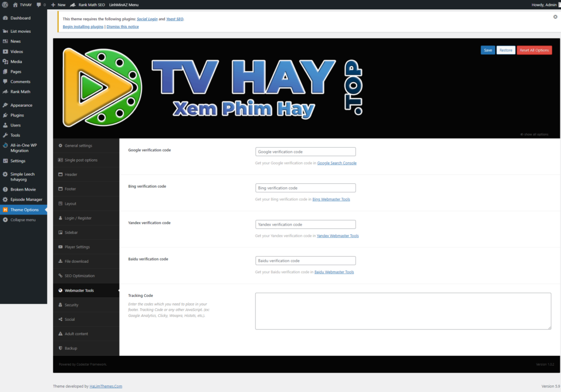The width and height of the screenshot is (561, 392).
Task: Toggle show all options link
Action: coord(534,135)
